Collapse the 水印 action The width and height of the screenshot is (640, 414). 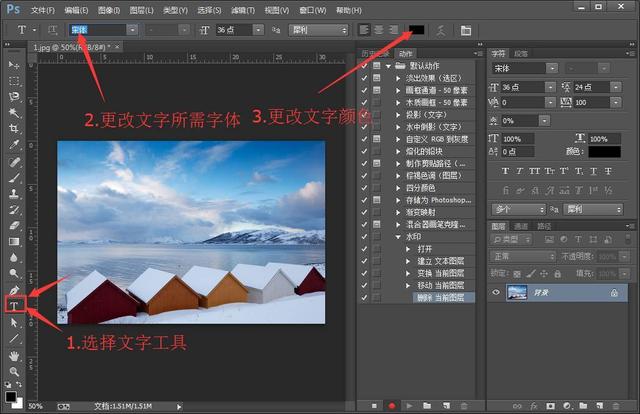pos(398,236)
